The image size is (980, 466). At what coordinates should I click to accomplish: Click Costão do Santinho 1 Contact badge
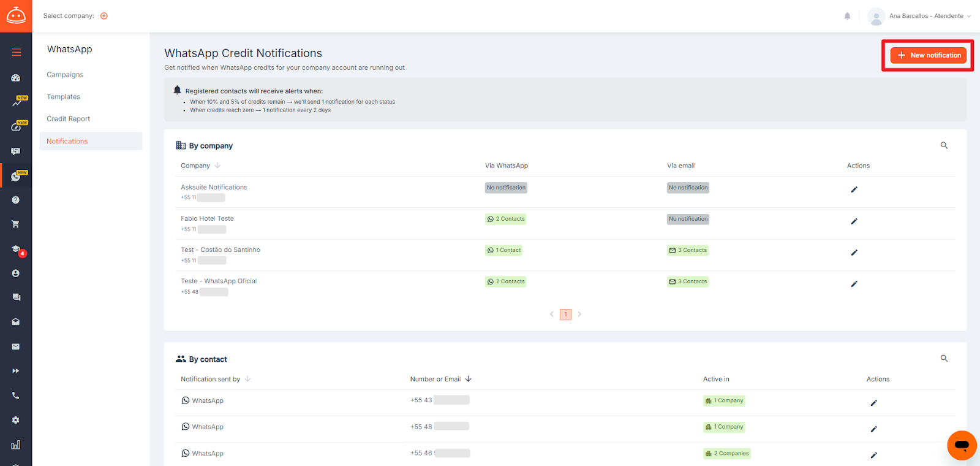click(504, 250)
